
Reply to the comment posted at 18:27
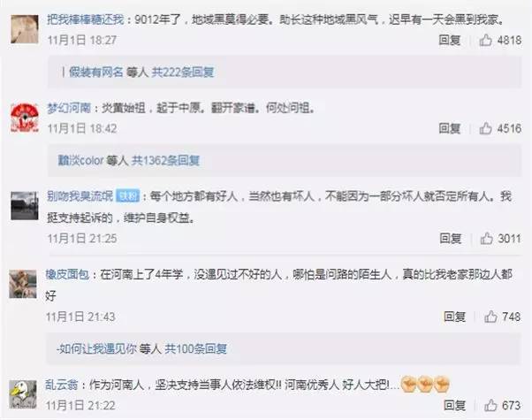(449, 40)
